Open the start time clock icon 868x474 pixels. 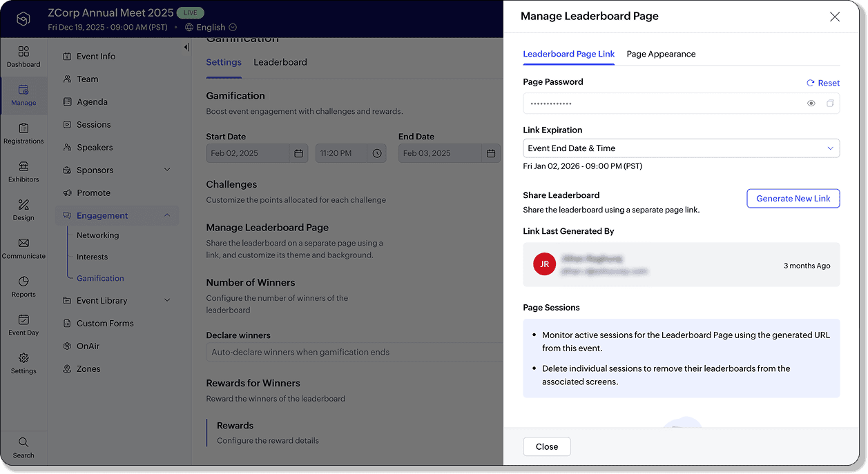[377, 153]
